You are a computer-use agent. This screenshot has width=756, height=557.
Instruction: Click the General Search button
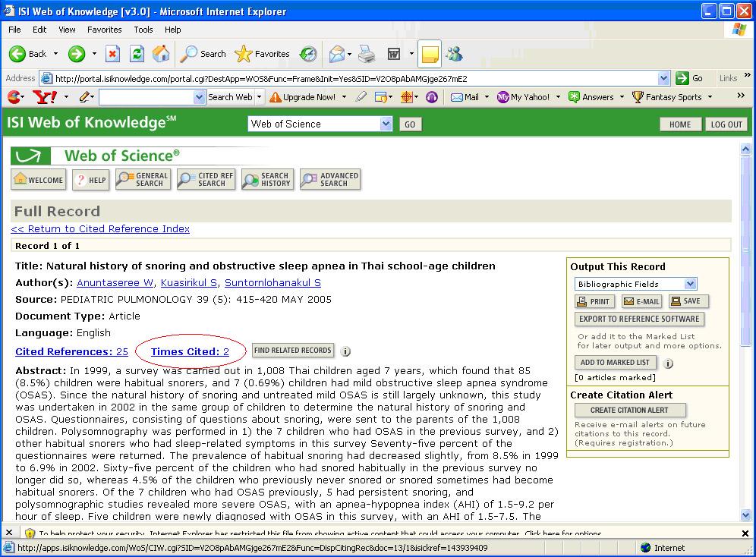143,180
